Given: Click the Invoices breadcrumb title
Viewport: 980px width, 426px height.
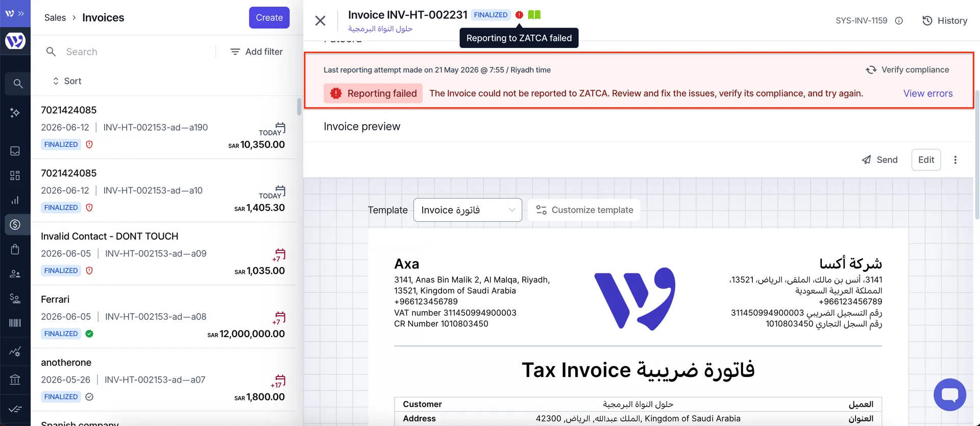Looking at the screenshot, I should pyautogui.click(x=103, y=17).
